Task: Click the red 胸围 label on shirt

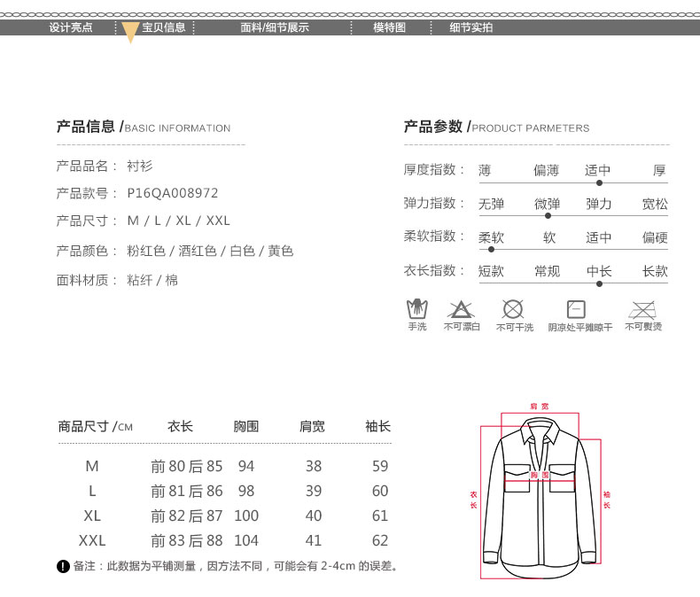Action: [x=540, y=475]
